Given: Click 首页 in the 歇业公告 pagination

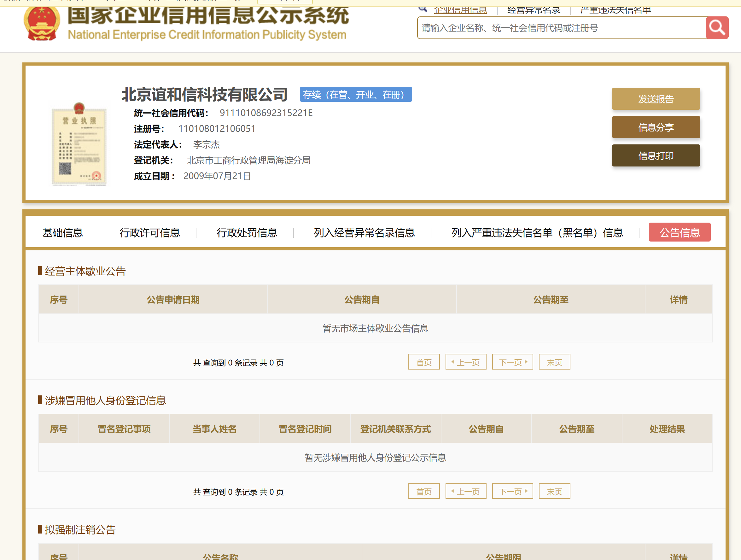Looking at the screenshot, I should [424, 362].
